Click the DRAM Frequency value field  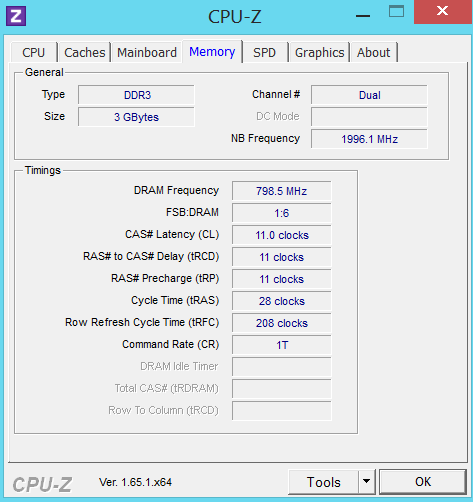point(282,191)
